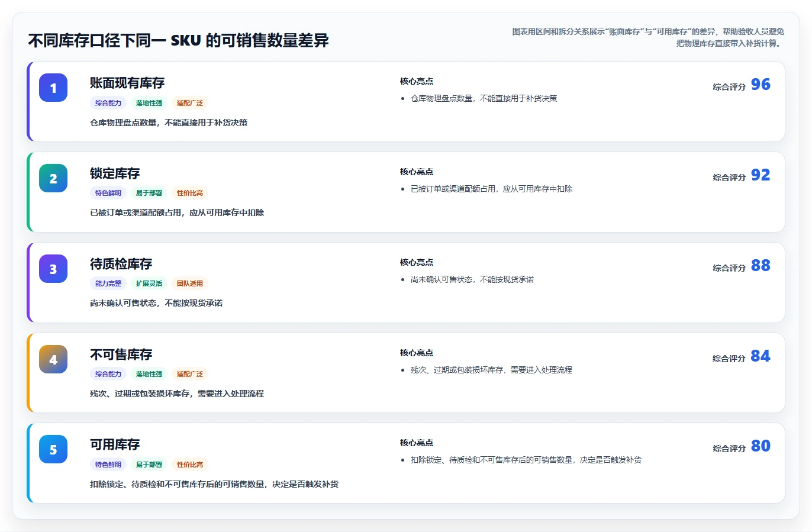The width and height of the screenshot is (812, 532).
Task: Click the score value 92
Action: click(x=761, y=175)
